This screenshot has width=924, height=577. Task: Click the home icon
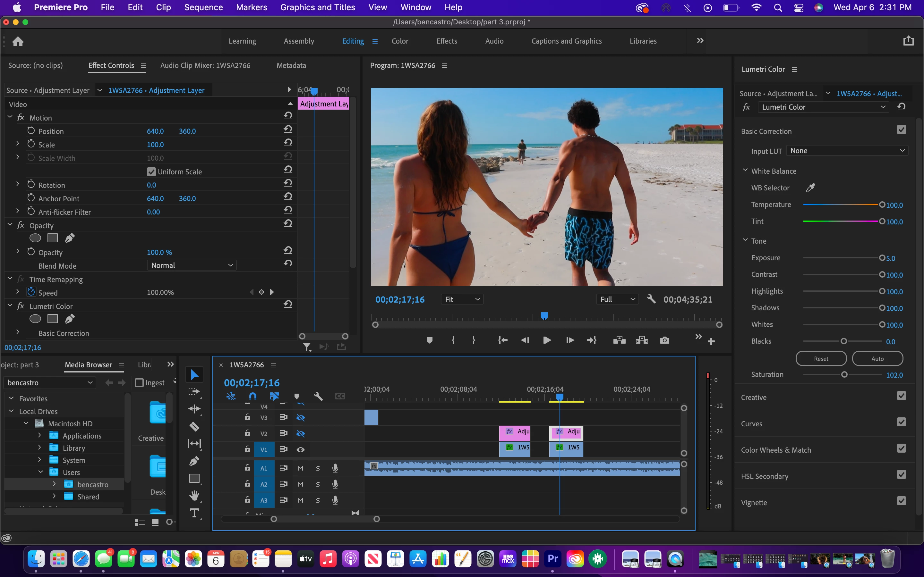point(18,41)
